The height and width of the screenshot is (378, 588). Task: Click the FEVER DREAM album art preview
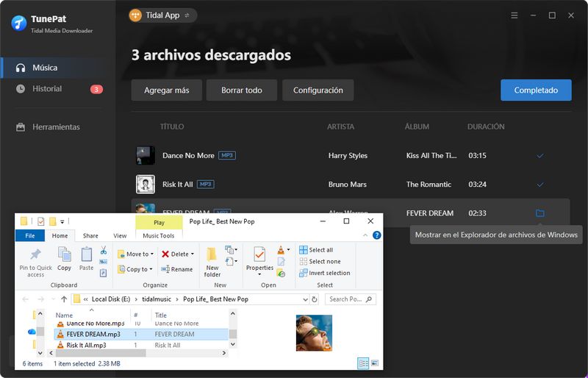[x=314, y=333]
